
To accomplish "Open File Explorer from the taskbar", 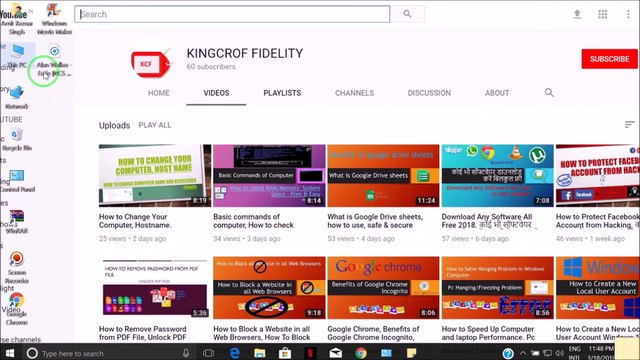I will [x=260, y=353].
